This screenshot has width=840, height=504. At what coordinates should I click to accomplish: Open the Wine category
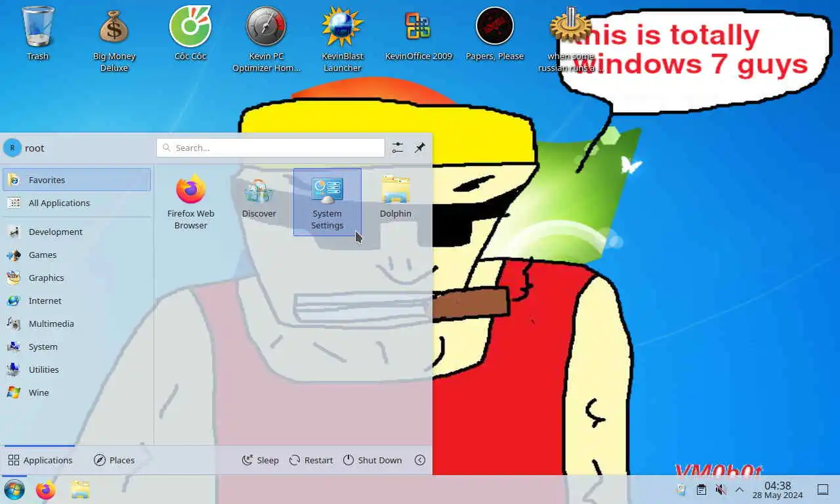coord(77,392)
